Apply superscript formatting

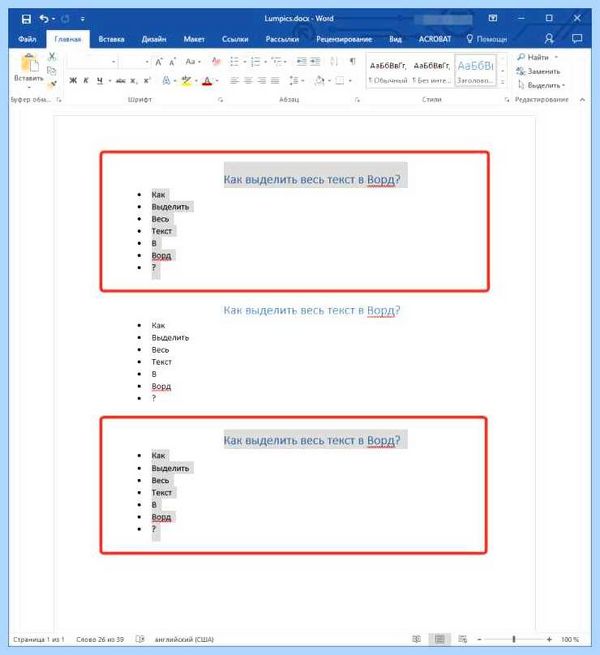147,81
